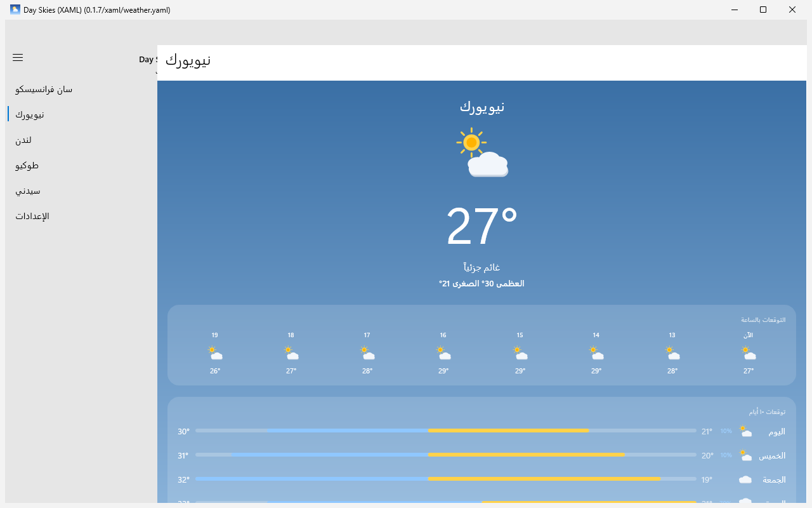Image resolution: width=812 pixels, height=508 pixels.
Task: Show سيدني forecast
Action: click(x=81, y=191)
